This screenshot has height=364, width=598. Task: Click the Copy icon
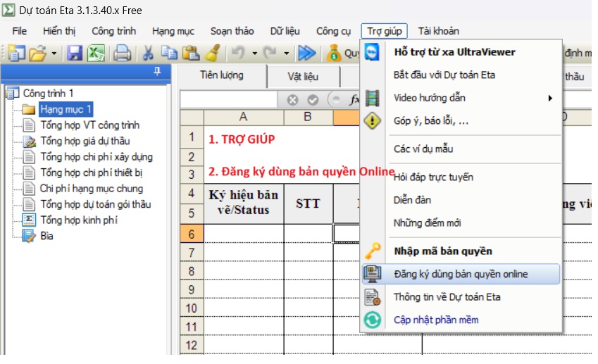tap(169, 53)
